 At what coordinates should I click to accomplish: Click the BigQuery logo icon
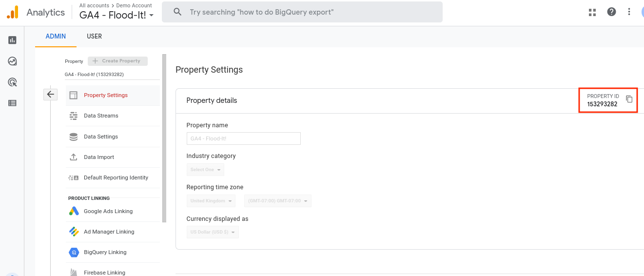[x=74, y=253]
